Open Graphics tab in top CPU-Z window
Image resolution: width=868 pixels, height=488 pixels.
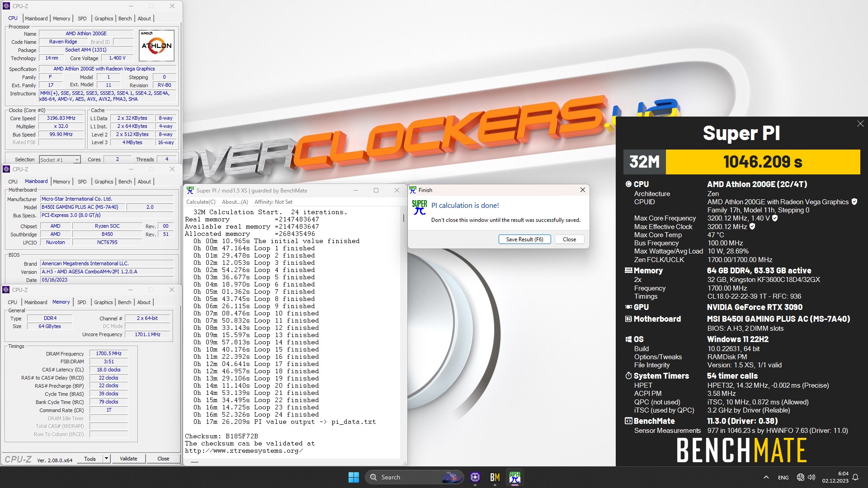pos(104,19)
